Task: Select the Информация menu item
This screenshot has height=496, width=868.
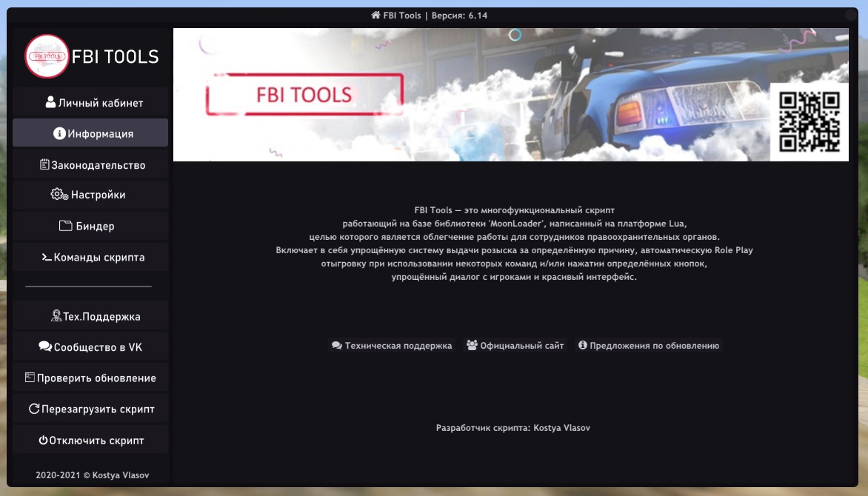Action: click(90, 133)
